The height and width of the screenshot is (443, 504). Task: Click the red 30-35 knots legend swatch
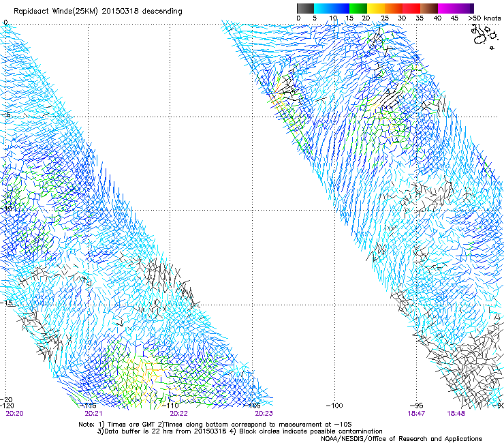[411, 8]
